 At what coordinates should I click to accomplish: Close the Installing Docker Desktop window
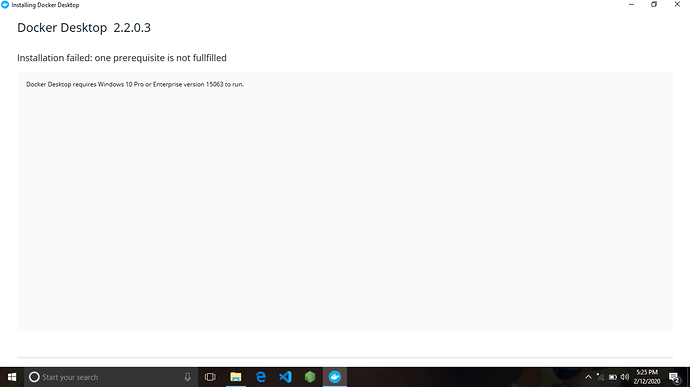click(x=677, y=5)
